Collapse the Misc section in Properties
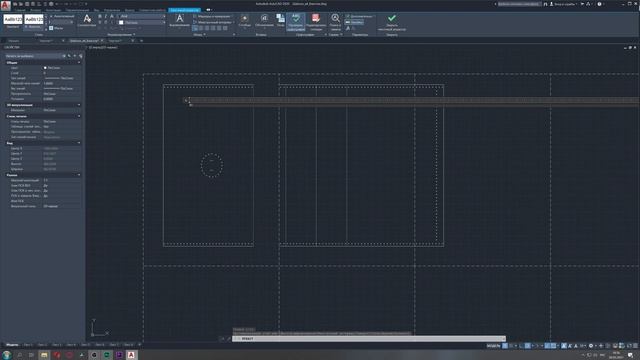This screenshot has width=640, height=360. (x=79, y=175)
